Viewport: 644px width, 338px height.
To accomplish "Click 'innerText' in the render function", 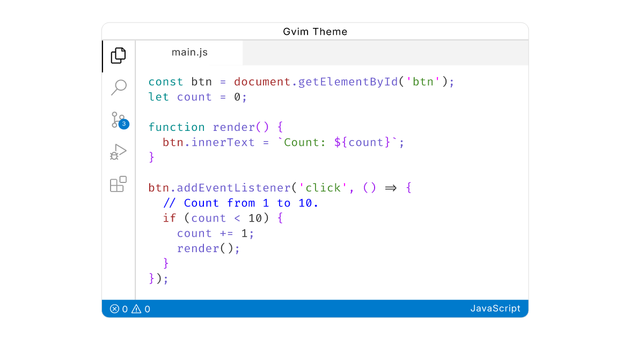I will [x=223, y=142].
